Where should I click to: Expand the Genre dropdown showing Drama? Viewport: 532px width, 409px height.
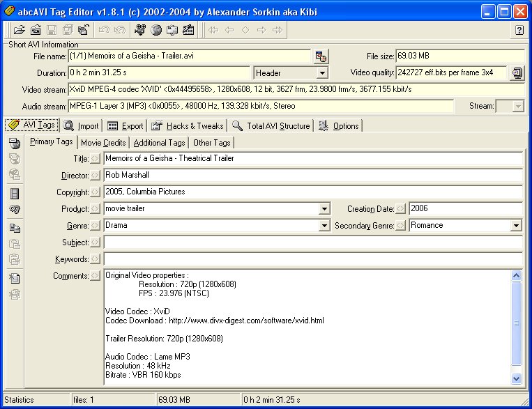point(324,226)
